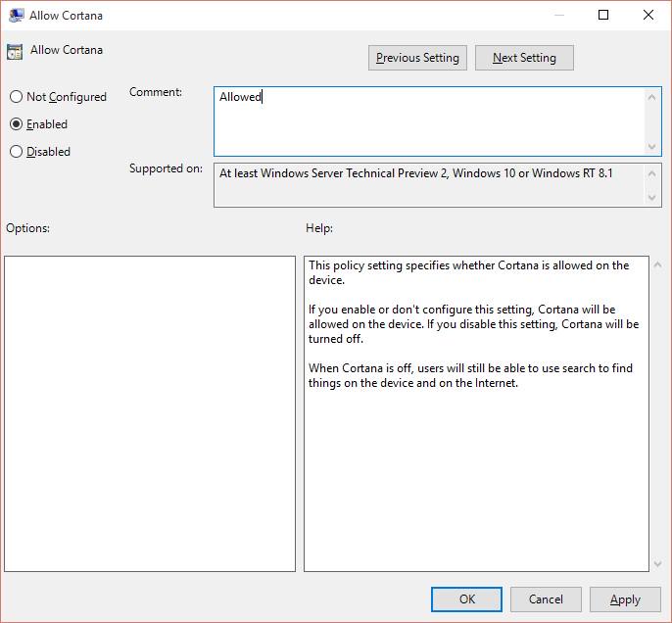Image resolution: width=672 pixels, height=623 pixels.
Task: Click the 'Help:' label
Action: tap(319, 228)
